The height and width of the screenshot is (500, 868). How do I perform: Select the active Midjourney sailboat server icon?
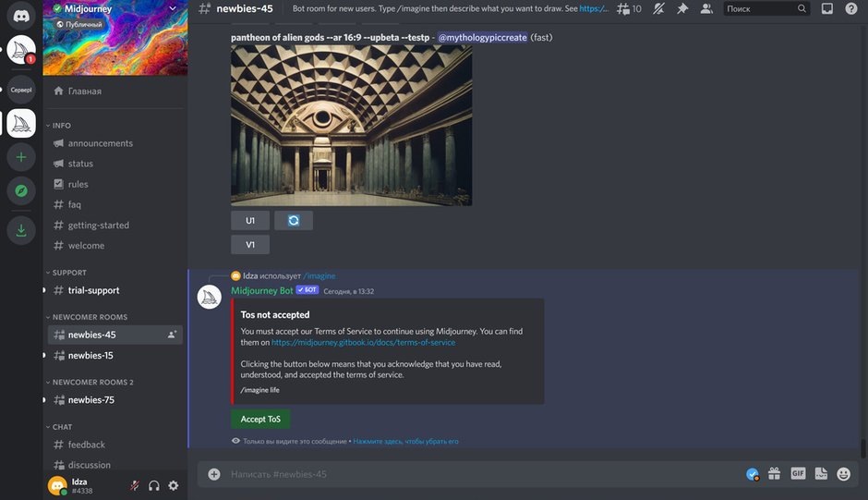pos(21,123)
